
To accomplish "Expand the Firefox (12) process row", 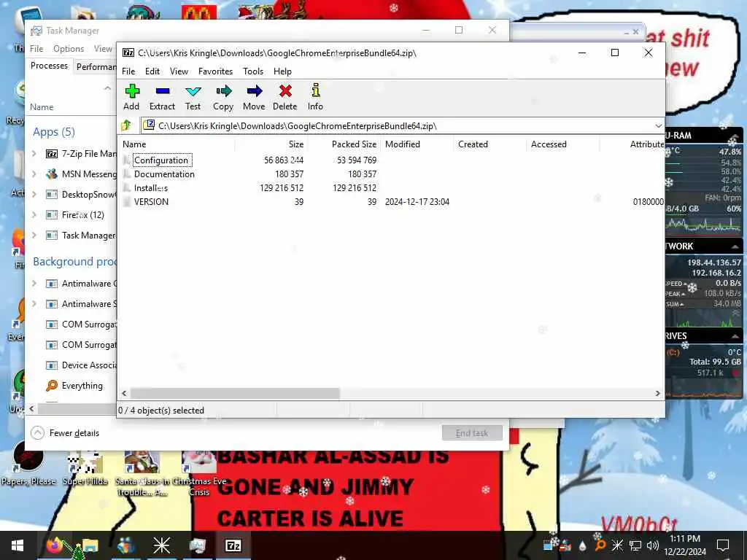I will tap(34, 215).
